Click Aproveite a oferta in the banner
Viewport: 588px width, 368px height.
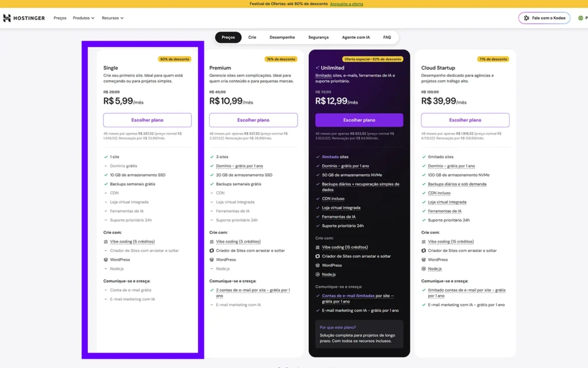tap(346, 4)
